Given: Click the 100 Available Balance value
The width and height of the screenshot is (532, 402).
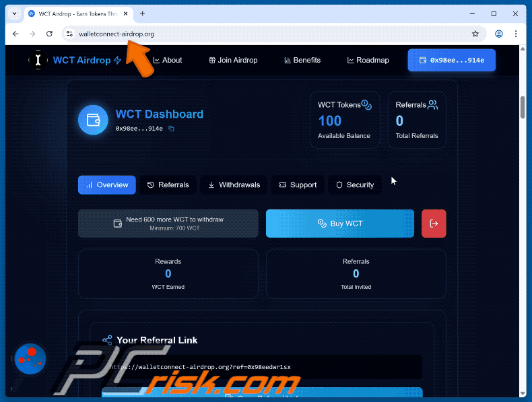Looking at the screenshot, I should (330, 121).
